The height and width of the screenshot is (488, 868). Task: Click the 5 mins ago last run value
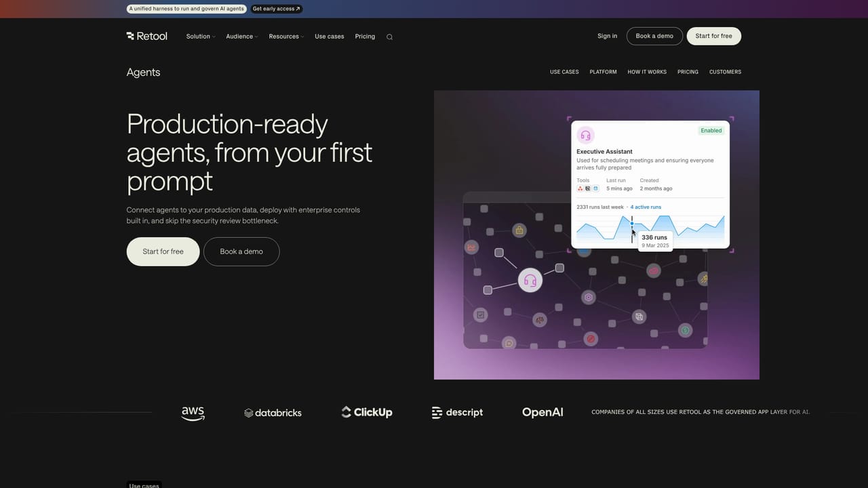pyautogui.click(x=619, y=188)
